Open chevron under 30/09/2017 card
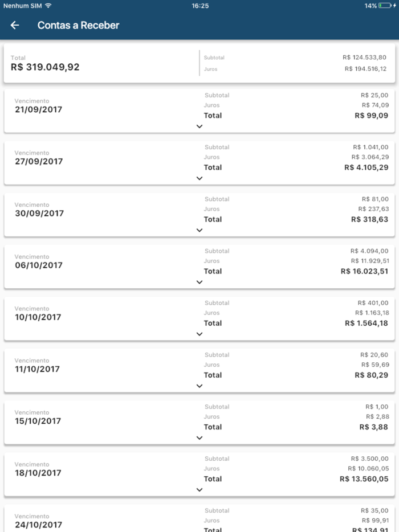The image size is (399, 532). click(x=199, y=230)
